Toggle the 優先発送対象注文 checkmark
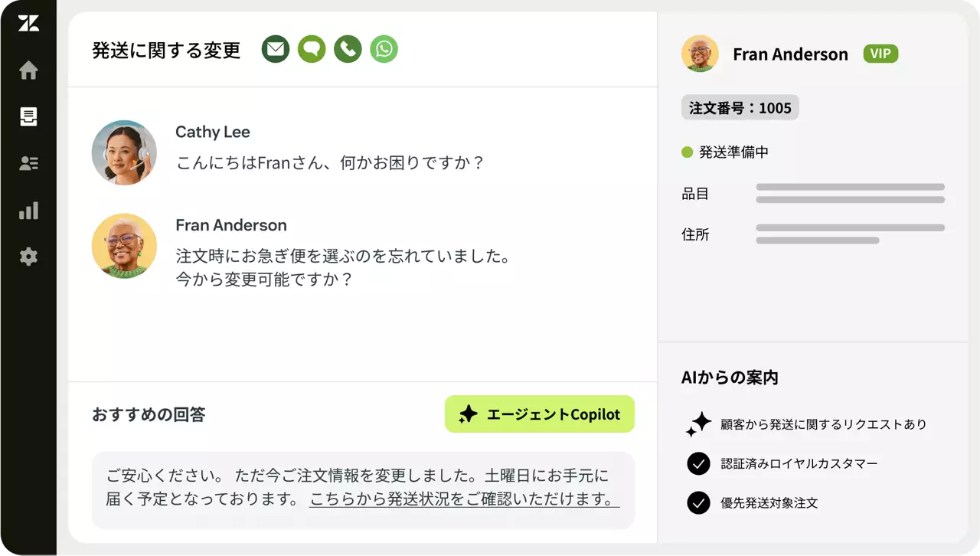Viewport: 980px width, 556px height. 698,503
